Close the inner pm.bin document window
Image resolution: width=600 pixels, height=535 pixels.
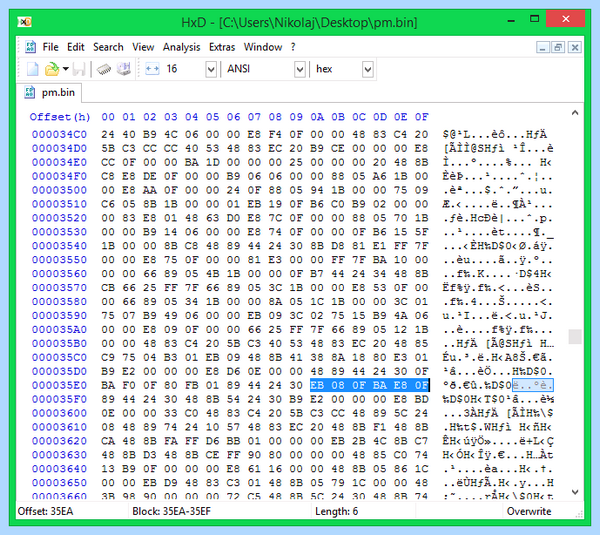[x=575, y=47]
